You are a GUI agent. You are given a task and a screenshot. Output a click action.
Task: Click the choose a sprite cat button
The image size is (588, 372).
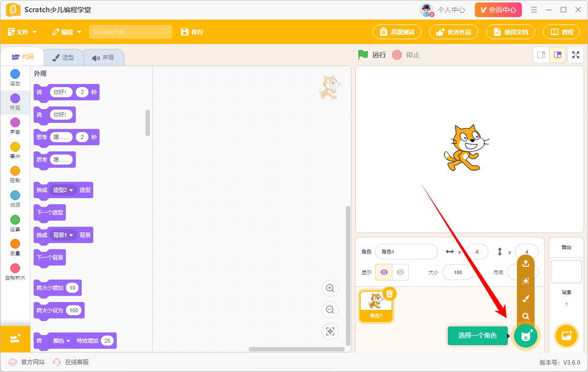point(526,336)
